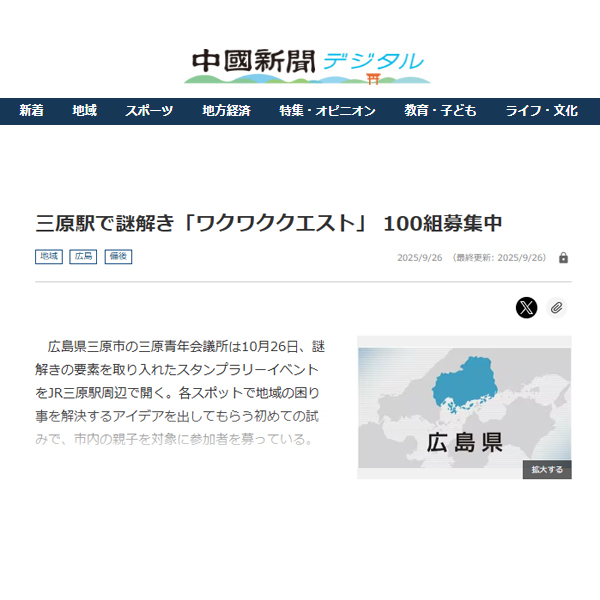This screenshot has width=600, height=600.
Task: Open the 教育・子ども navigation item
Action: click(440, 111)
